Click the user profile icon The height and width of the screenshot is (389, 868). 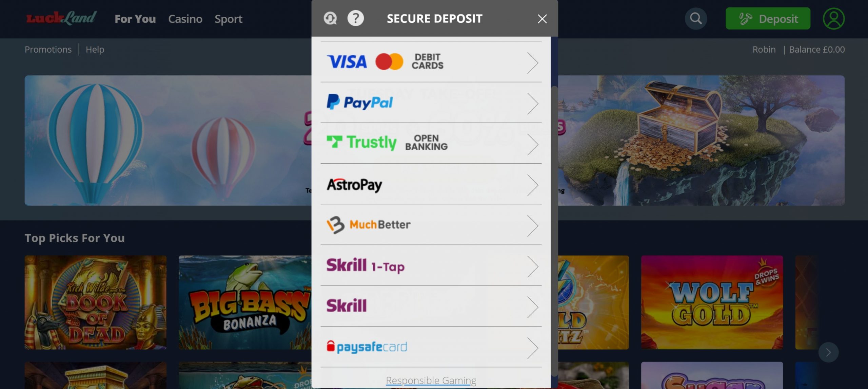click(834, 18)
